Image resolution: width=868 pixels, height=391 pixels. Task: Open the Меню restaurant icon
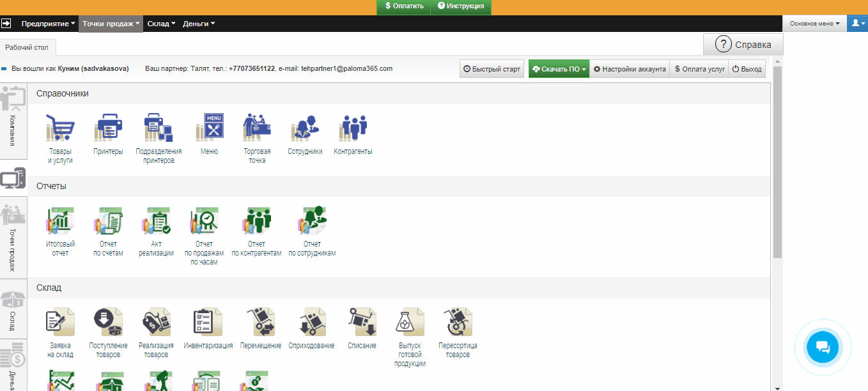209,128
